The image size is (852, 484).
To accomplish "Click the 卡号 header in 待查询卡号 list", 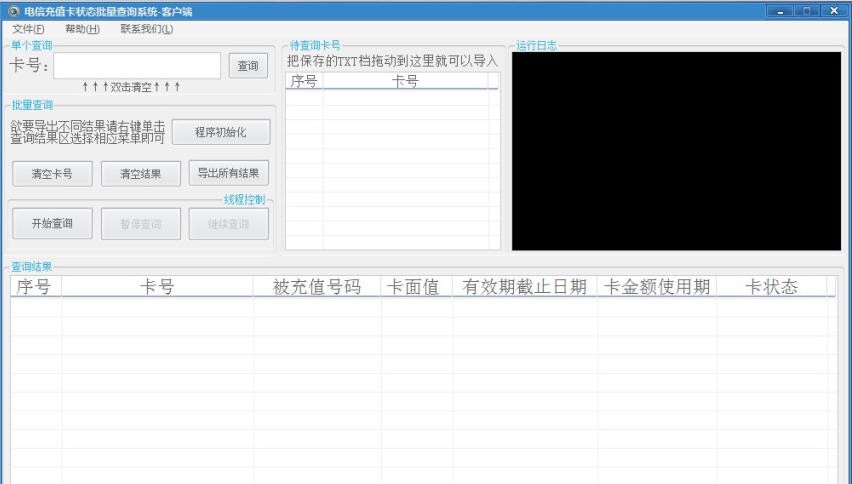I will click(x=405, y=81).
